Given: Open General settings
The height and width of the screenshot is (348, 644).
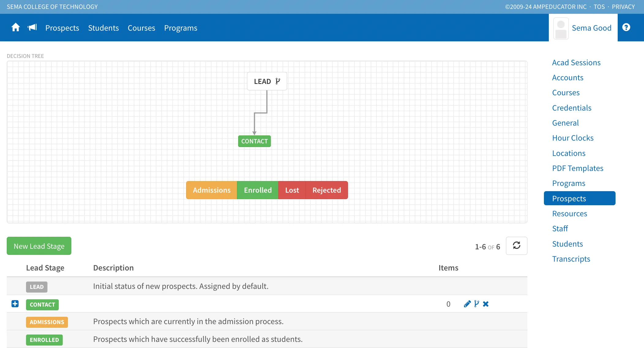Looking at the screenshot, I should (x=565, y=123).
